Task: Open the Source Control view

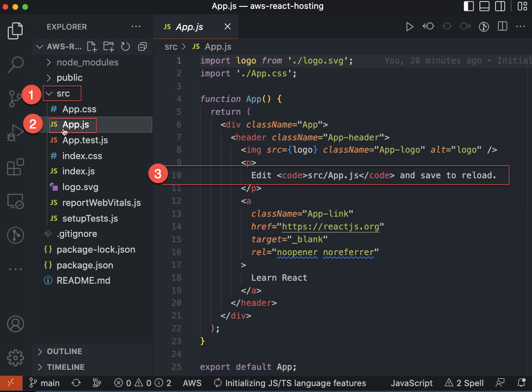Action: (x=15, y=98)
